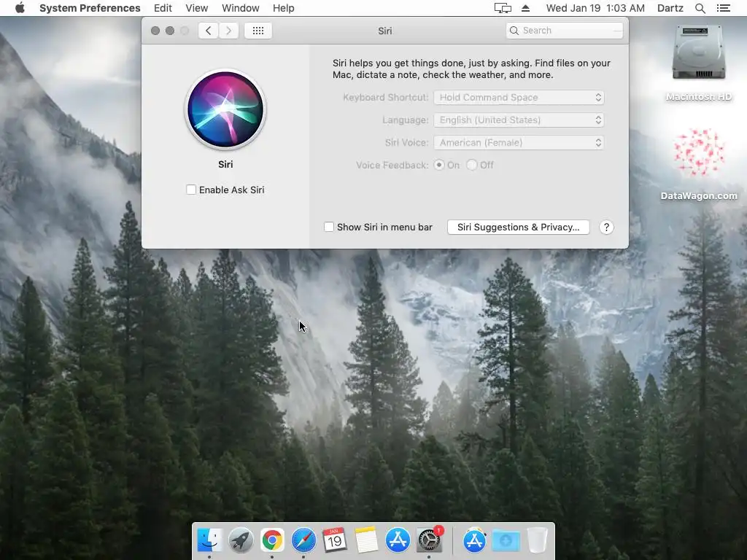Open Siri Voice dropdown
This screenshot has width=747, height=560.
519,142
